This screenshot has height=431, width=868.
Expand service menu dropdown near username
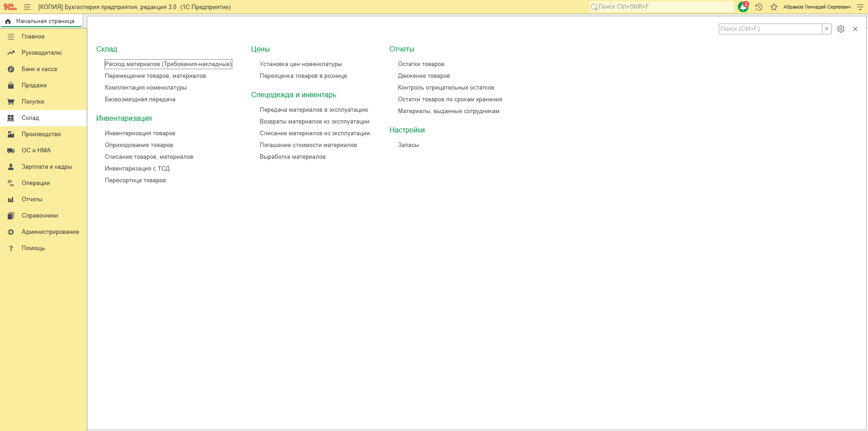click(x=860, y=7)
